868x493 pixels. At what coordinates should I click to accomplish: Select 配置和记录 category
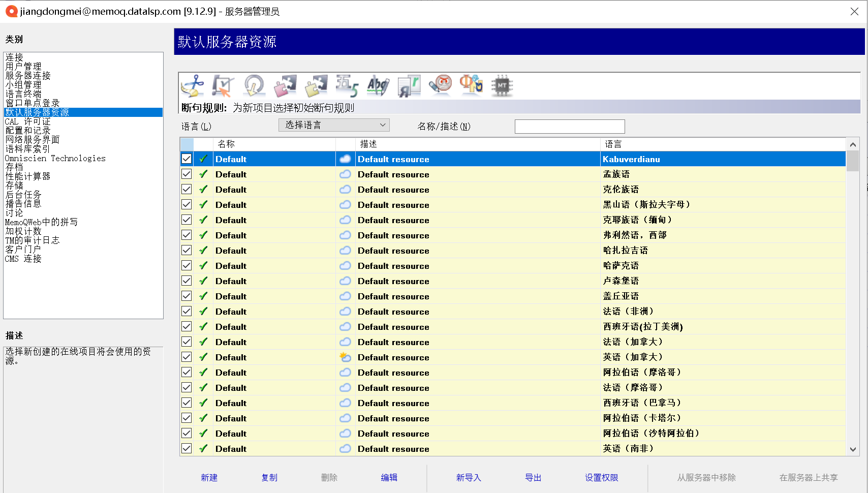28,131
